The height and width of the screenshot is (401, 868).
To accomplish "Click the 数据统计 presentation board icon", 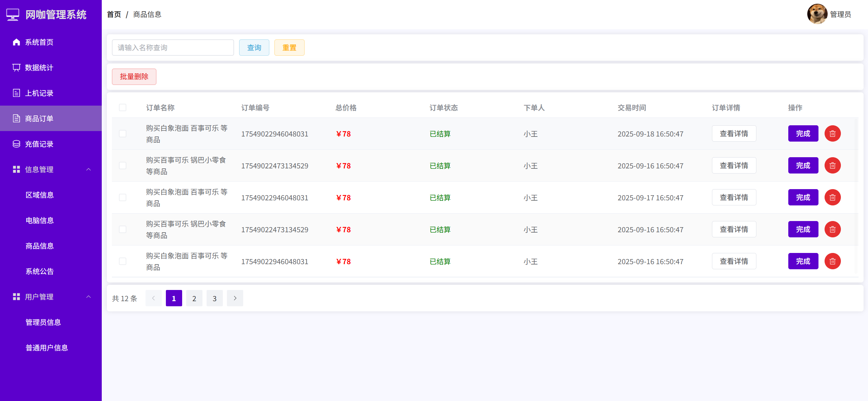I will pyautogui.click(x=16, y=68).
